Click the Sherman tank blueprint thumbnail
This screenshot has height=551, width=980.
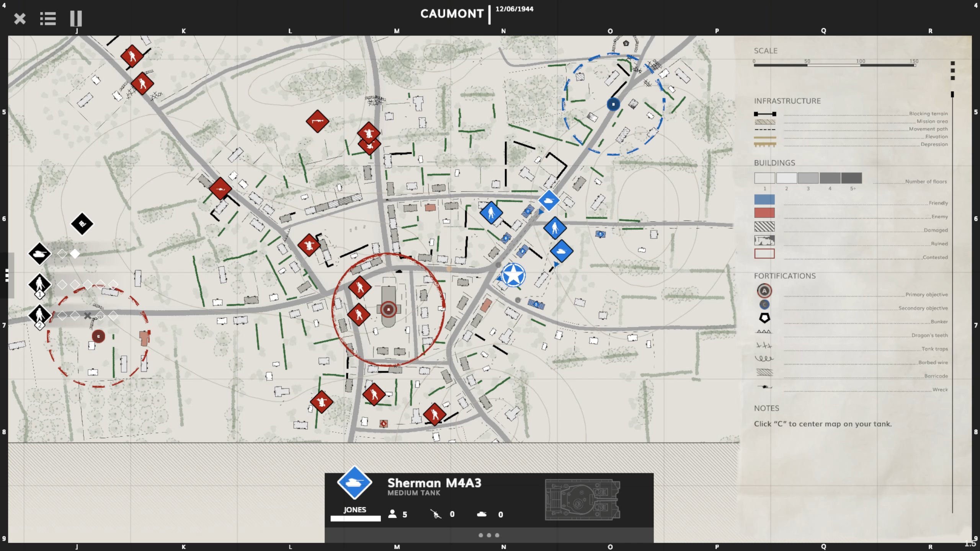tap(582, 500)
